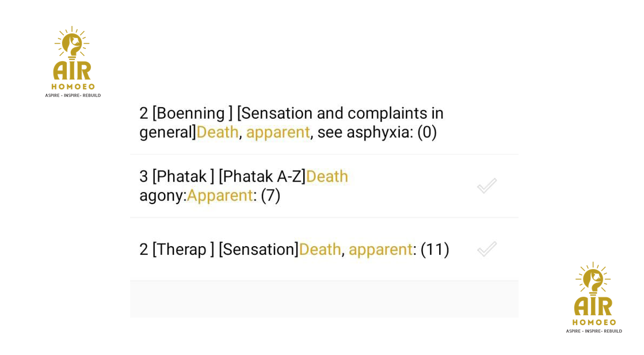Select the [Therap ] source label
The height and width of the screenshot is (355, 644).
[183, 249]
